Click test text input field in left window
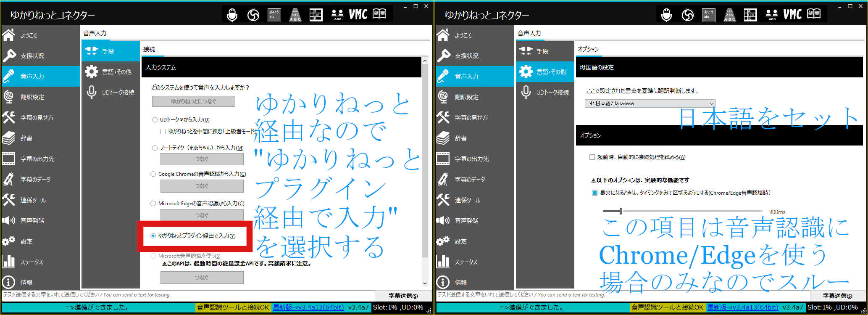The width and height of the screenshot is (868, 315). (188, 295)
